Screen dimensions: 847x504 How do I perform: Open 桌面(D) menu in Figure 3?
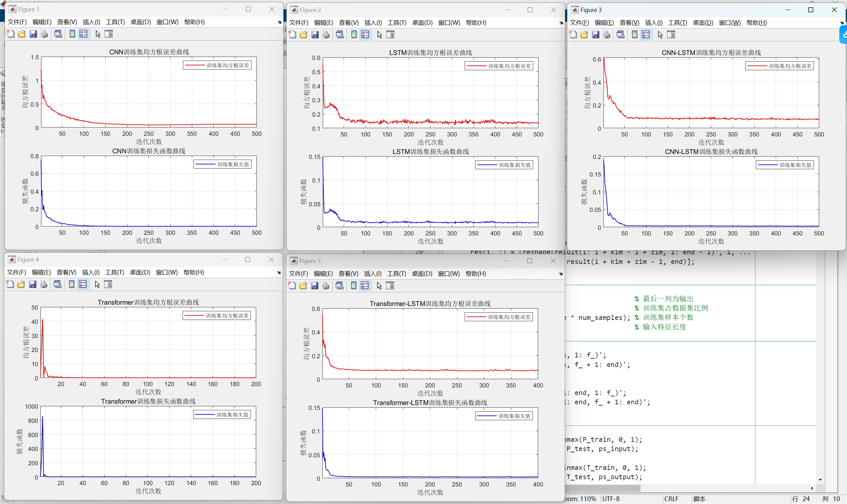703,23
